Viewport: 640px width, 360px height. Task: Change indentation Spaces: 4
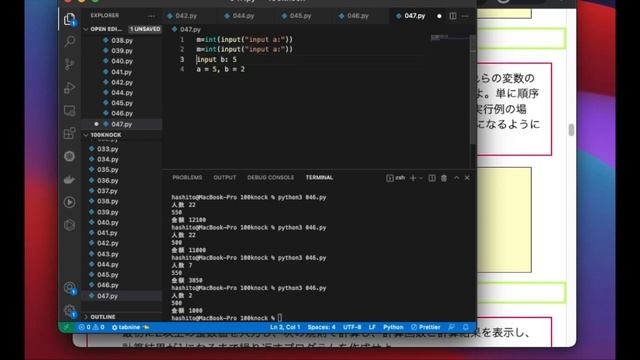pyautogui.click(x=321, y=327)
